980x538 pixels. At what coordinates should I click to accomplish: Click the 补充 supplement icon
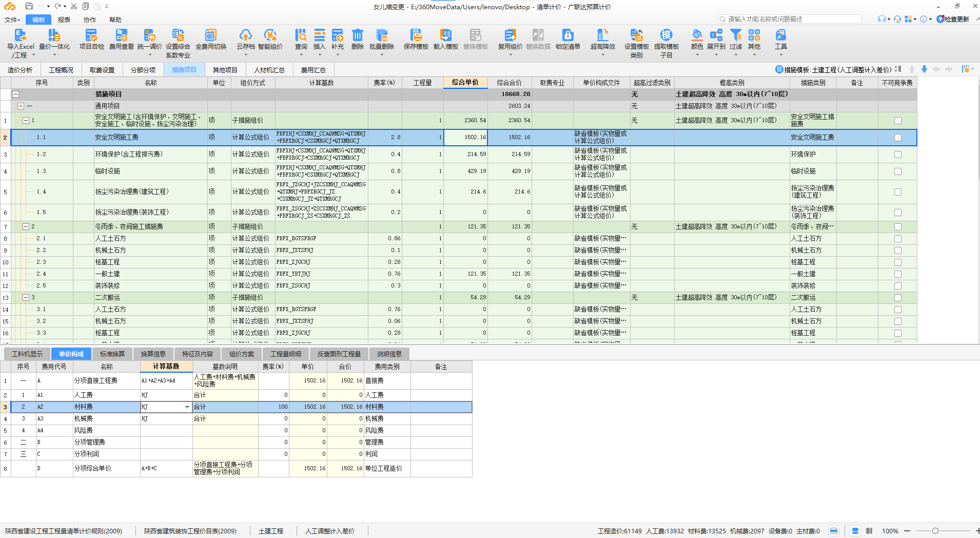click(338, 35)
